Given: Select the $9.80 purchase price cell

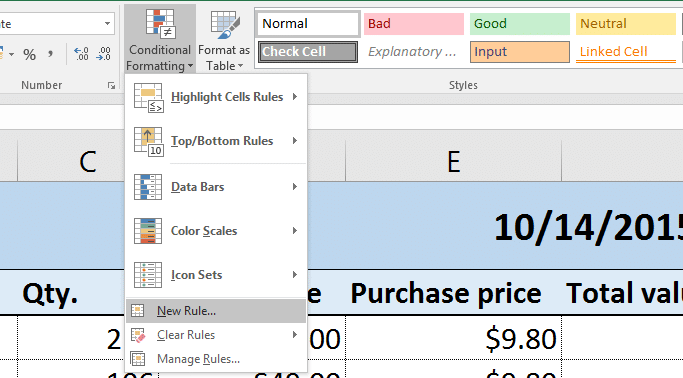Looking at the screenshot, I should [x=453, y=338].
